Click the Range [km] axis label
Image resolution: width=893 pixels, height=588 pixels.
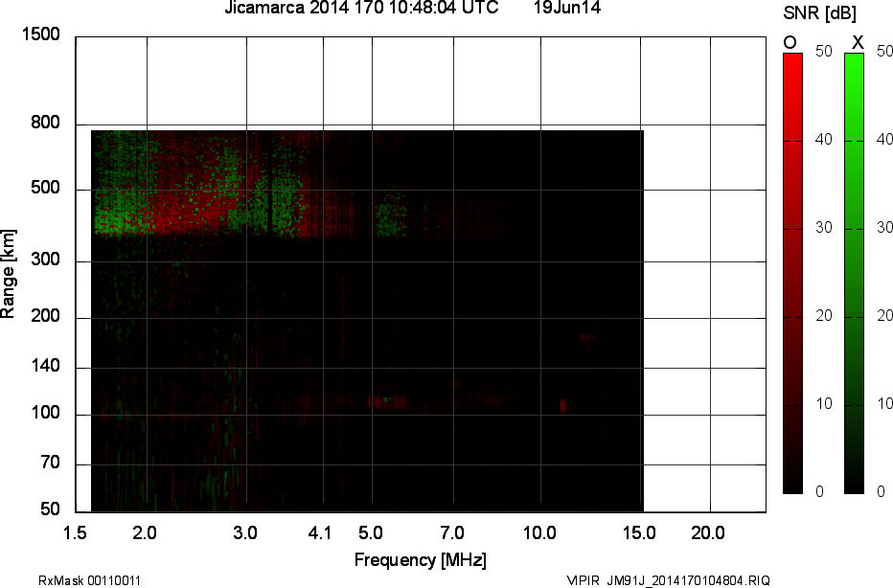[x=8, y=274]
